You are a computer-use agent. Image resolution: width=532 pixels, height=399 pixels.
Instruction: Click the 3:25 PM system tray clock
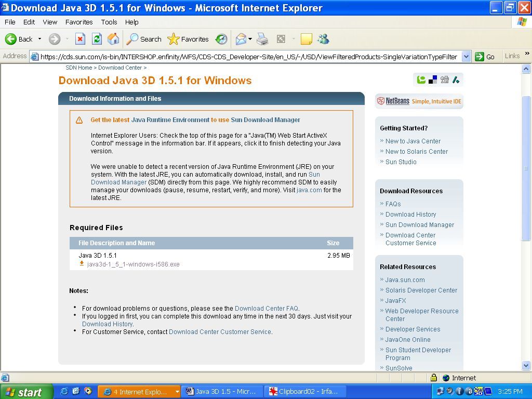click(x=510, y=392)
